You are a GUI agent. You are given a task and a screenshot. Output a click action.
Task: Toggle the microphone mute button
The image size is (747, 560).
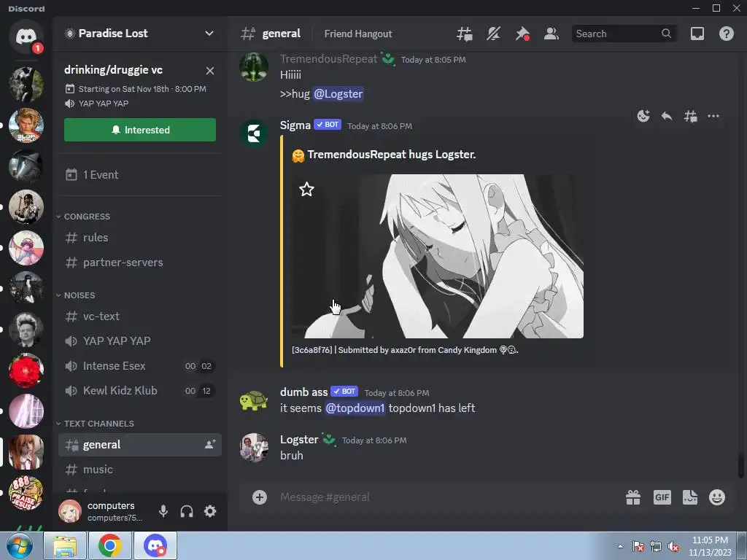tap(163, 511)
